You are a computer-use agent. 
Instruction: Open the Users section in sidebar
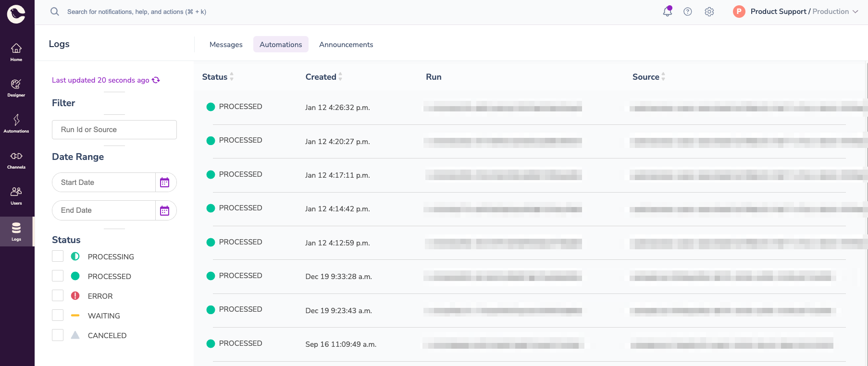coord(16,196)
